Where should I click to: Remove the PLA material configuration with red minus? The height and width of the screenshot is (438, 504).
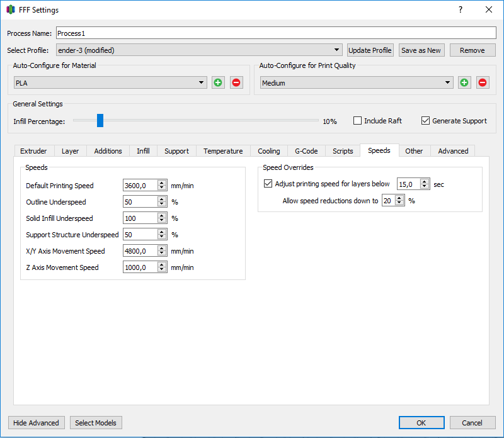pos(236,82)
